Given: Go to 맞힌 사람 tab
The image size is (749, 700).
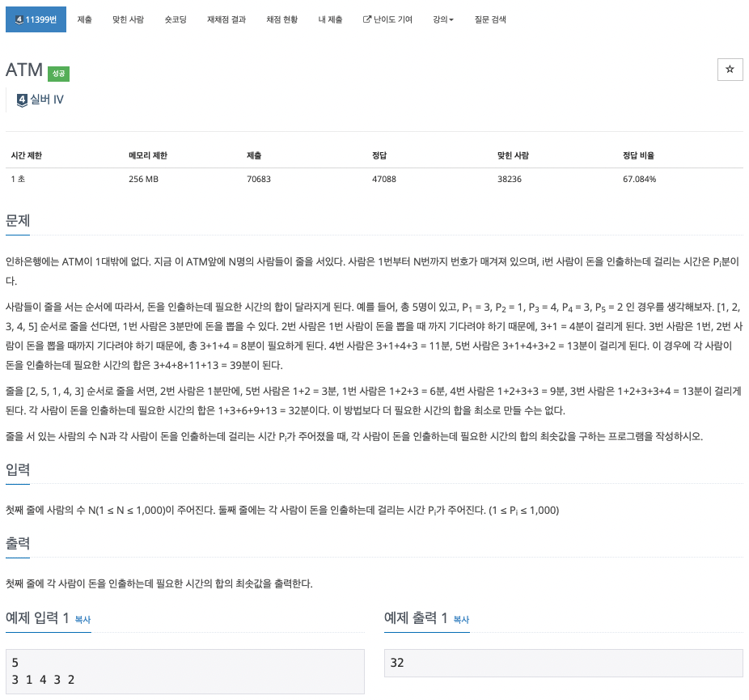Looking at the screenshot, I should pyautogui.click(x=128, y=19).
